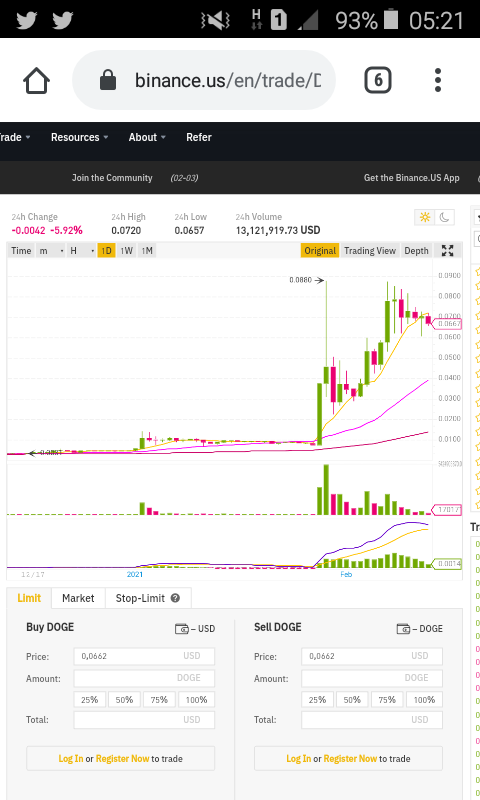The image size is (480, 800).
Task: Open the browser three-dot menu
Action: pos(438,80)
